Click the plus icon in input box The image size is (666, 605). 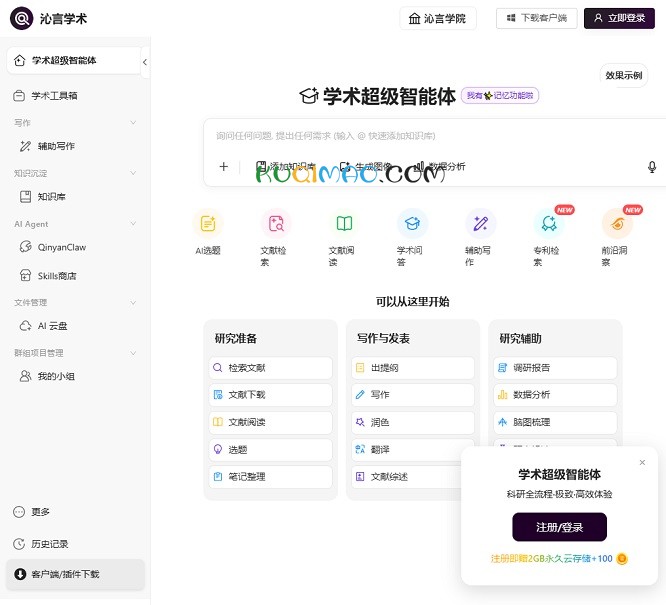tap(224, 167)
